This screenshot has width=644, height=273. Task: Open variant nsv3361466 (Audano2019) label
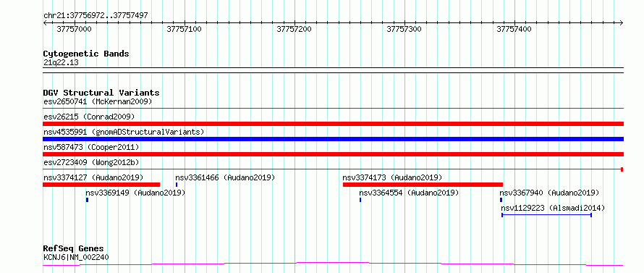coord(225,177)
